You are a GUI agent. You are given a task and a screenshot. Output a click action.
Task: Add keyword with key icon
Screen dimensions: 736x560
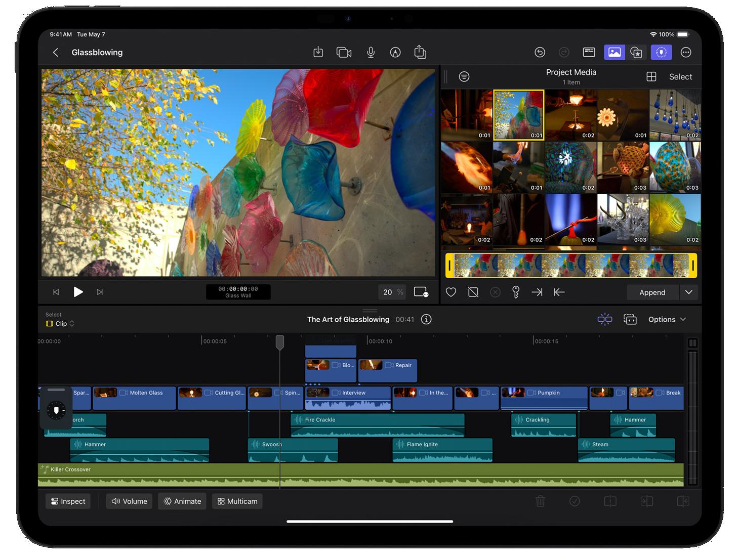tap(515, 292)
